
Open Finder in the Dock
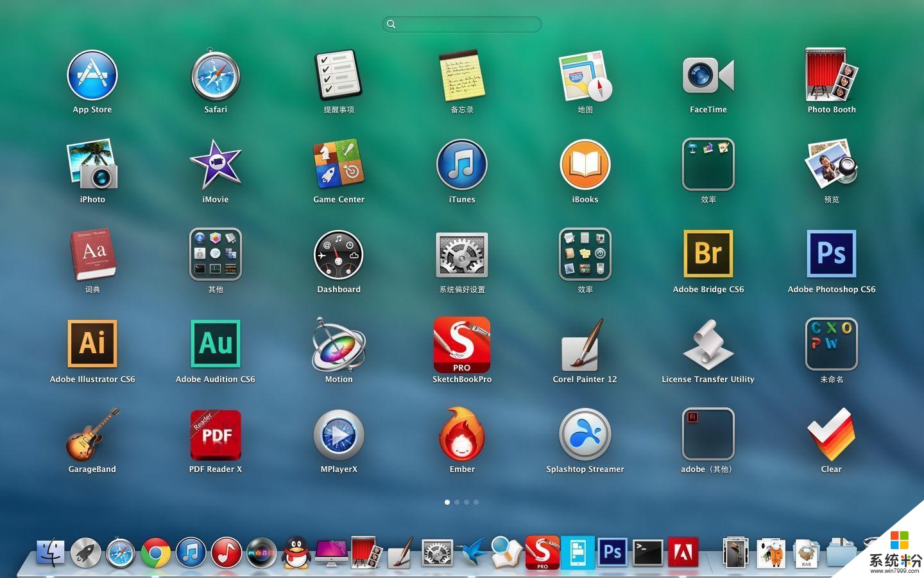coord(50,552)
